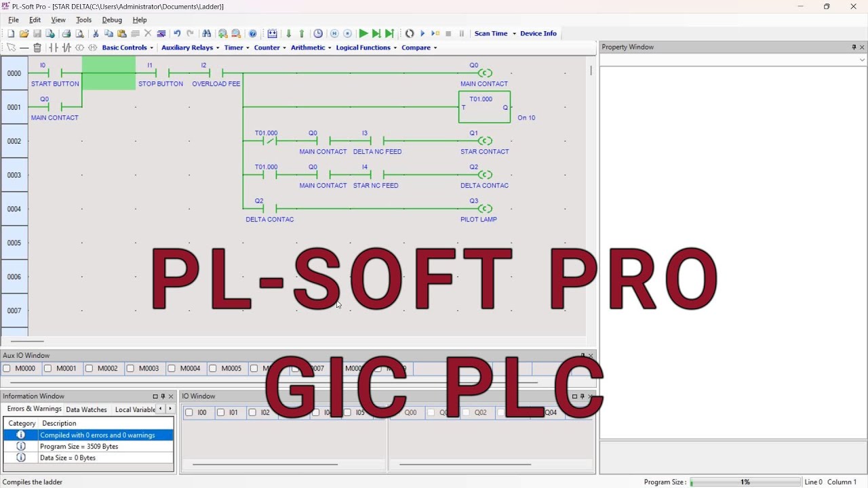Toggle the M0004 checkbox
This screenshot has height=488, width=868.
[172, 369]
